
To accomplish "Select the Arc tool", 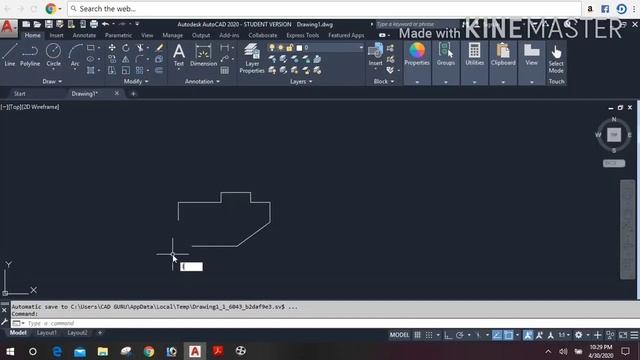I will pos(75,55).
